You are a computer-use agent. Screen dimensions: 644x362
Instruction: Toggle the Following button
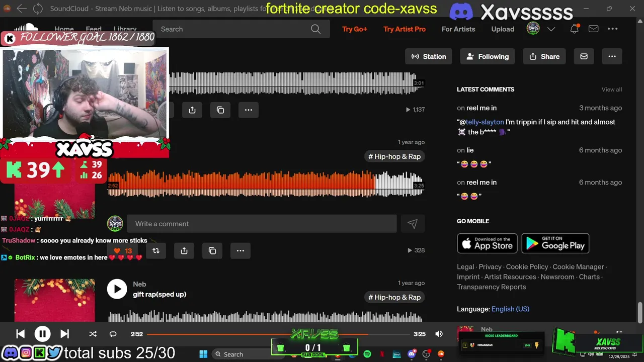coord(487,56)
